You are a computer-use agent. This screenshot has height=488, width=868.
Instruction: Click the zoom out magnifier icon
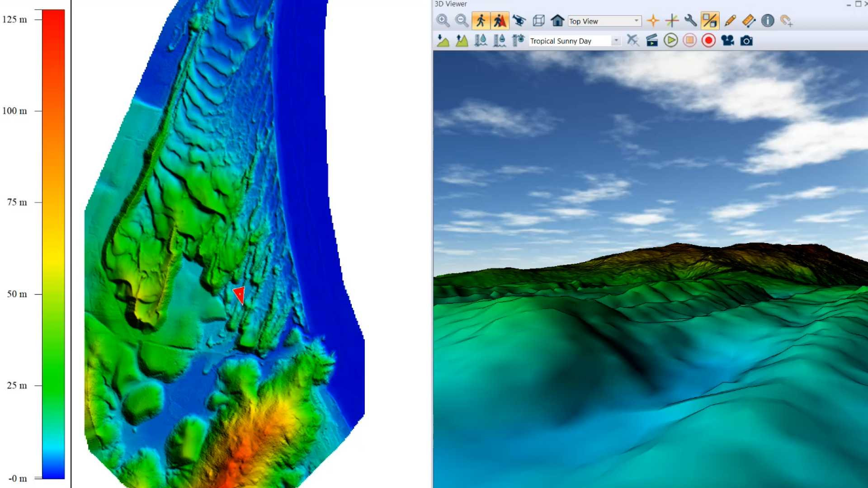click(x=462, y=21)
